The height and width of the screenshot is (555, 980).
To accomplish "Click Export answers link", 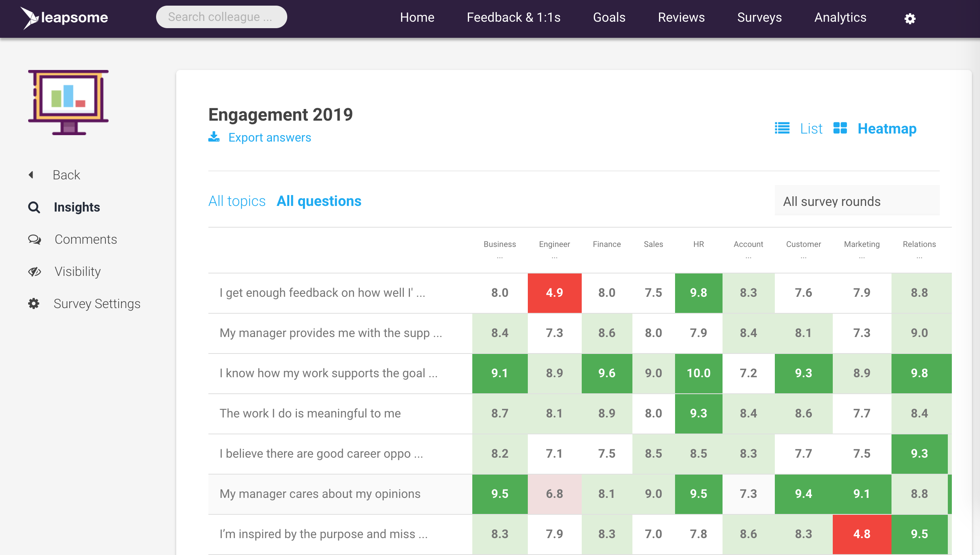I will tap(270, 138).
